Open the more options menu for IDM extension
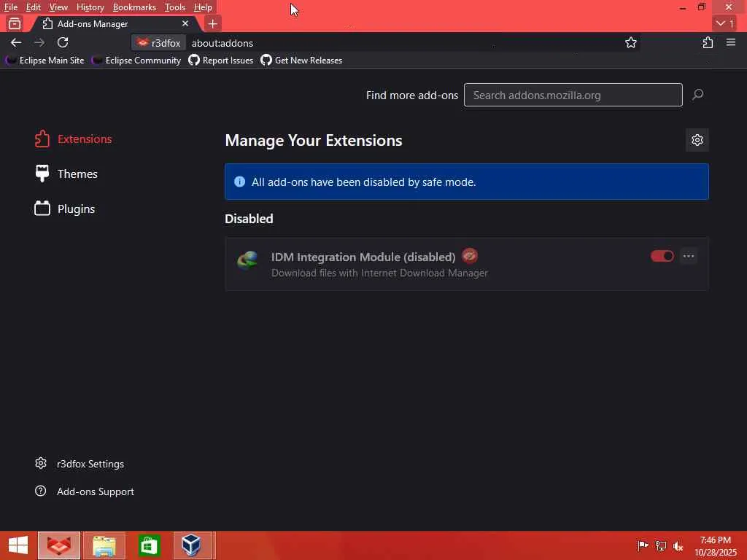The height and width of the screenshot is (560, 747). coord(689,256)
